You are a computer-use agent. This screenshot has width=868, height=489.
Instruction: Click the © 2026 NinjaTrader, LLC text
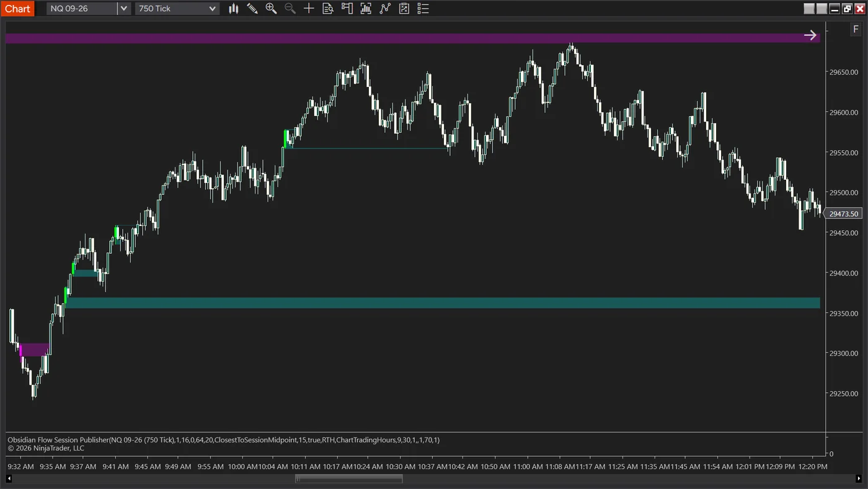(46, 448)
